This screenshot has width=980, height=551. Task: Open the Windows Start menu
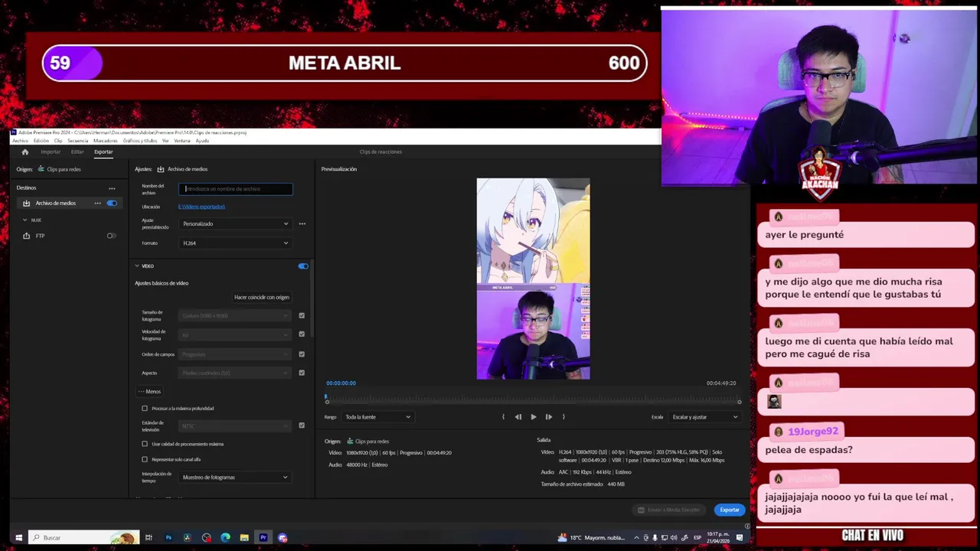tap(18, 537)
